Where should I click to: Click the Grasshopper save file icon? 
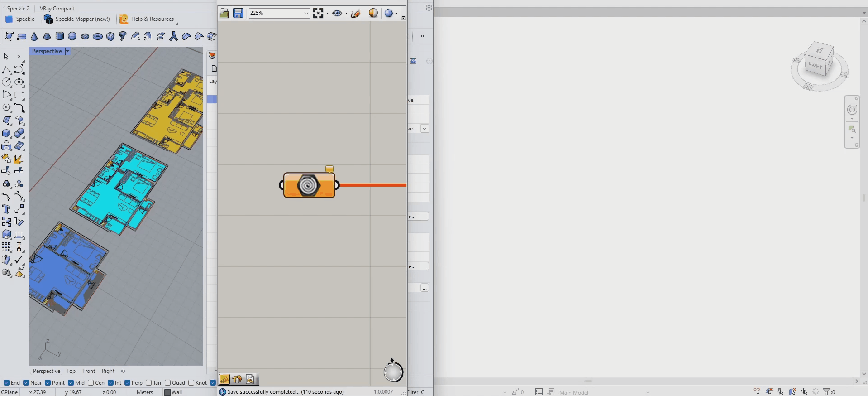point(238,13)
